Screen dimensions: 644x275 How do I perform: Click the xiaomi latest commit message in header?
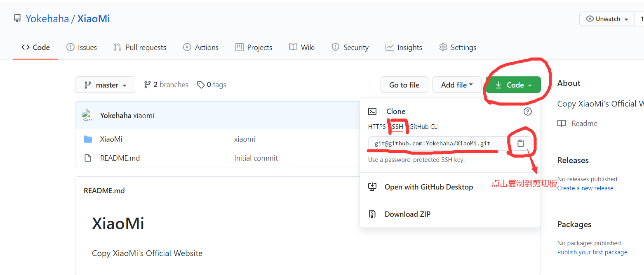pos(143,116)
